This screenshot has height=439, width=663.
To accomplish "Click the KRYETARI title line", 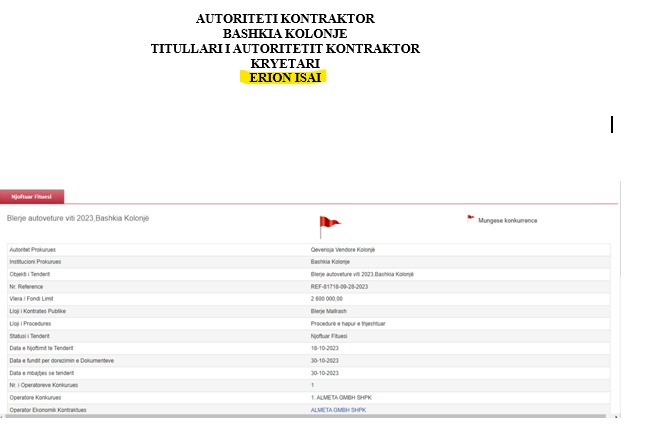I will [285, 63].
